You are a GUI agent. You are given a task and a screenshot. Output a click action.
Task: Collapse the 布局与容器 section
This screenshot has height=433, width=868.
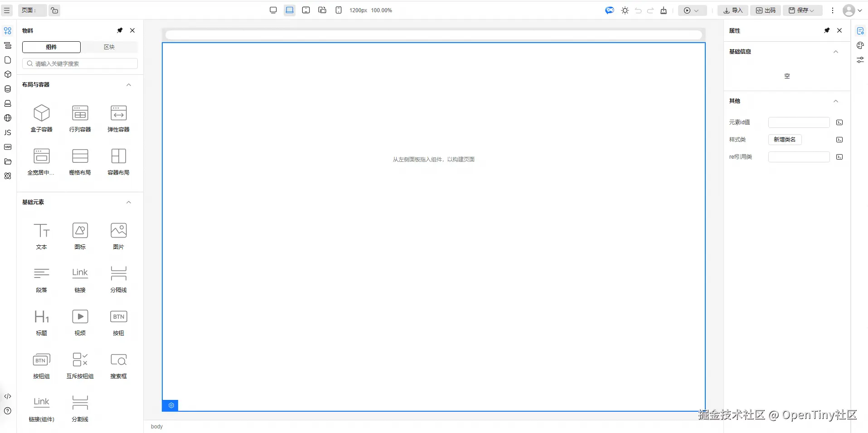(129, 85)
